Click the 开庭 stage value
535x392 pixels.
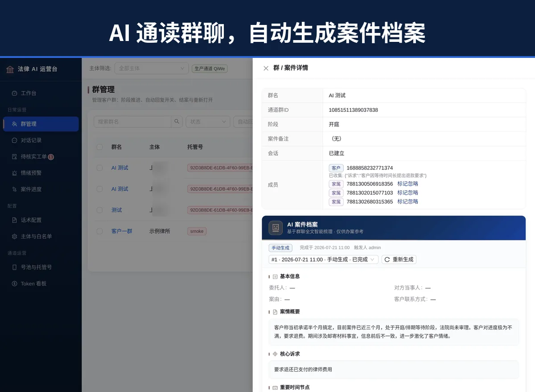[x=334, y=124]
